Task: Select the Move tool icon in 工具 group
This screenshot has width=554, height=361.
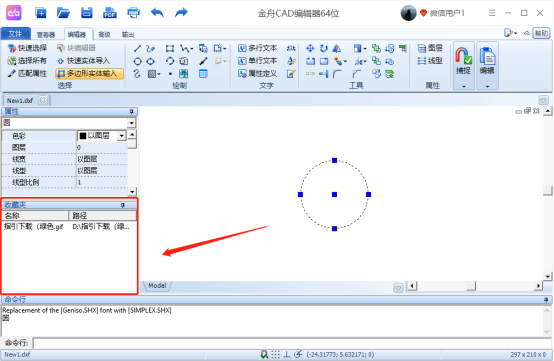Action: point(310,48)
